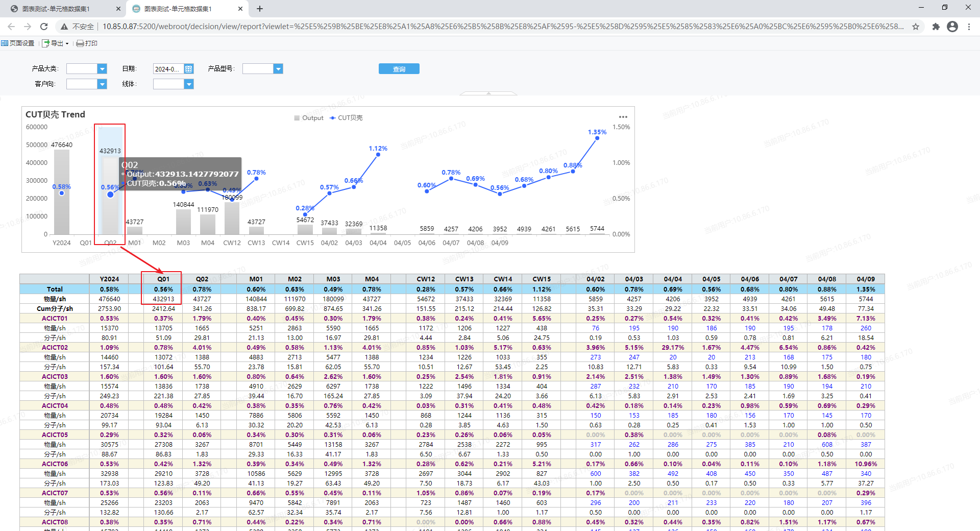Click the ACICT04 row label
The width and height of the screenshot is (980, 531).
pyautogui.click(x=55, y=405)
